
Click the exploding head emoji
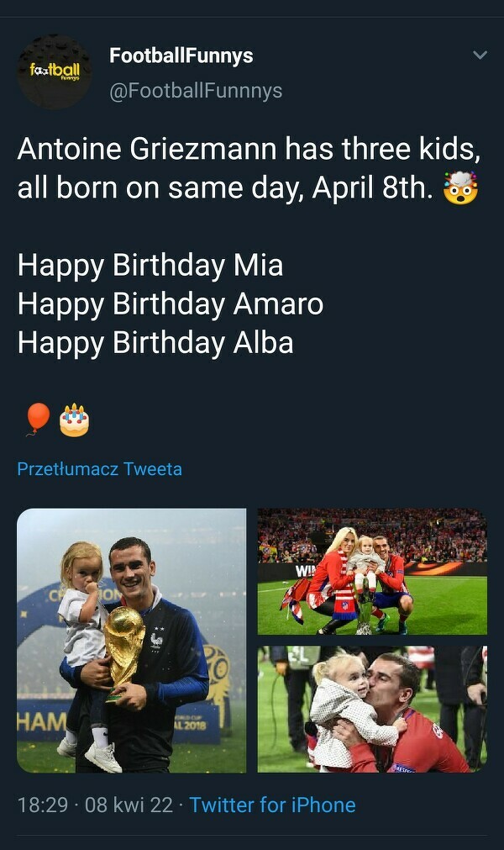pos(461,187)
